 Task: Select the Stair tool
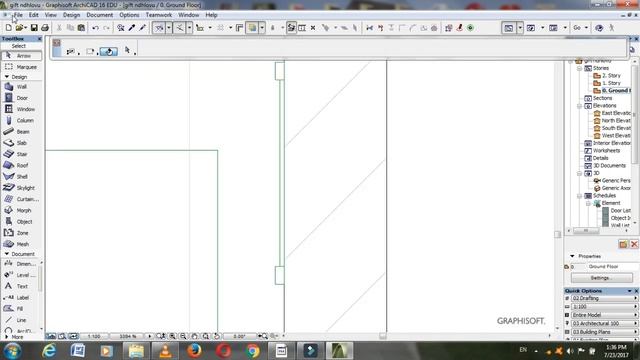tap(21, 154)
